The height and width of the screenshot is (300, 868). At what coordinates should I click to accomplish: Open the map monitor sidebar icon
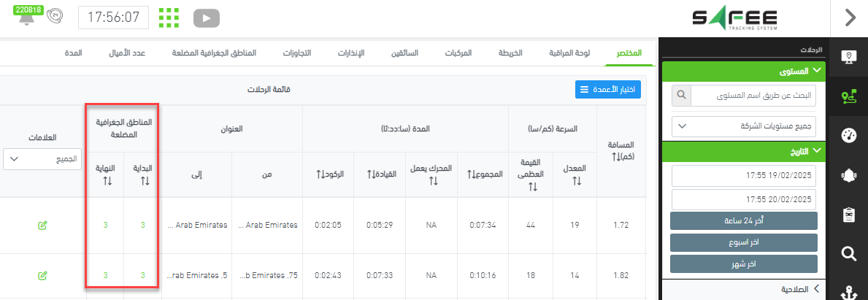848,57
